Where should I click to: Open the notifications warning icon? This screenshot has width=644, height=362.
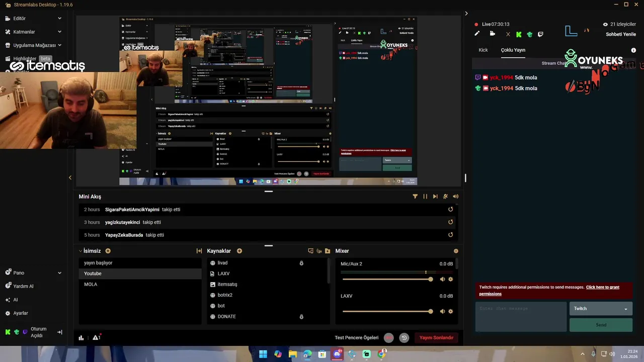point(96,337)
